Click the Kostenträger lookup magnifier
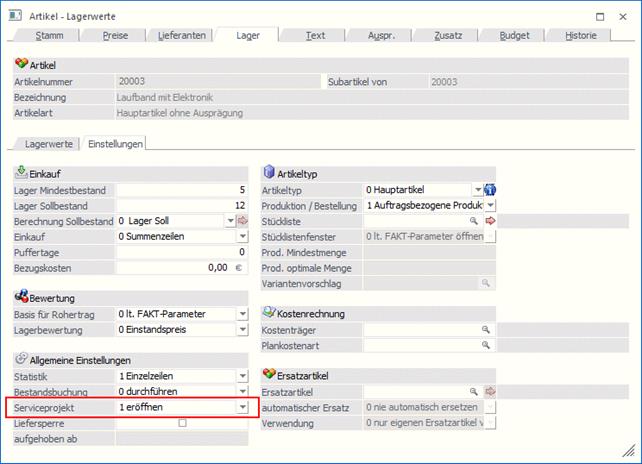The height and width of the screenshot is (464, 642). 486,329
